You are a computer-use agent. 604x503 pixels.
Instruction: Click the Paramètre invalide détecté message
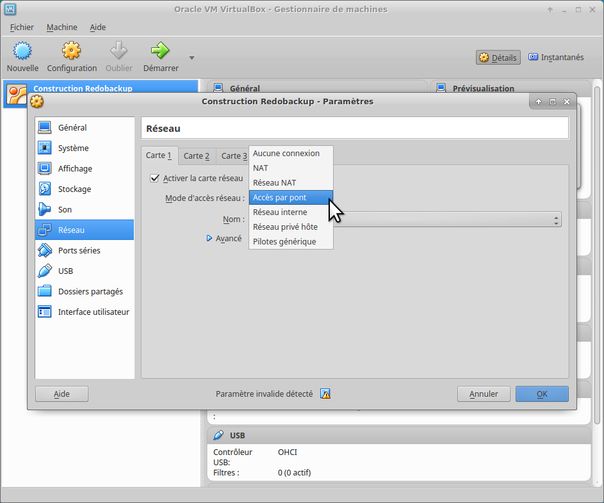coord(264,394)
